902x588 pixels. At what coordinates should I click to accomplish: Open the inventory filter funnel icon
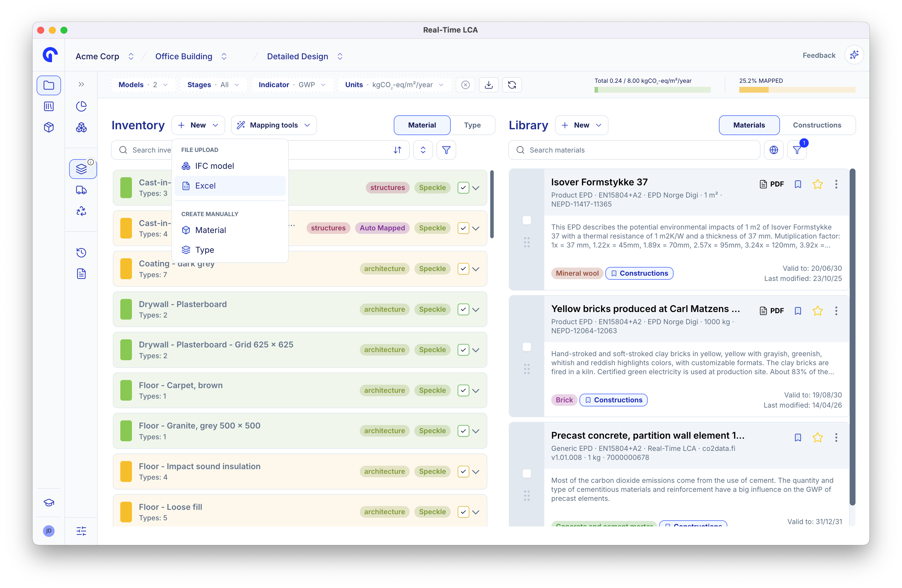pyautogui.click(x=446, y=150)
